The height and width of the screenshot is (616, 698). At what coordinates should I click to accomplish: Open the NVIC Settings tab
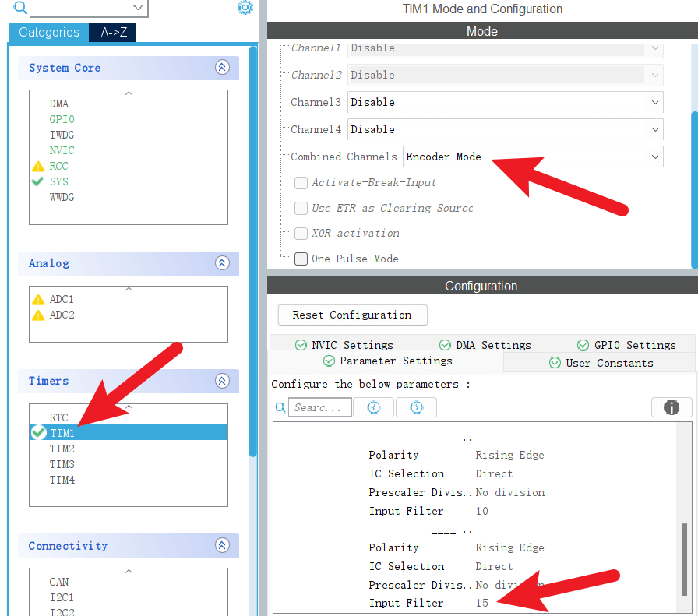click(x=344, y=345)
